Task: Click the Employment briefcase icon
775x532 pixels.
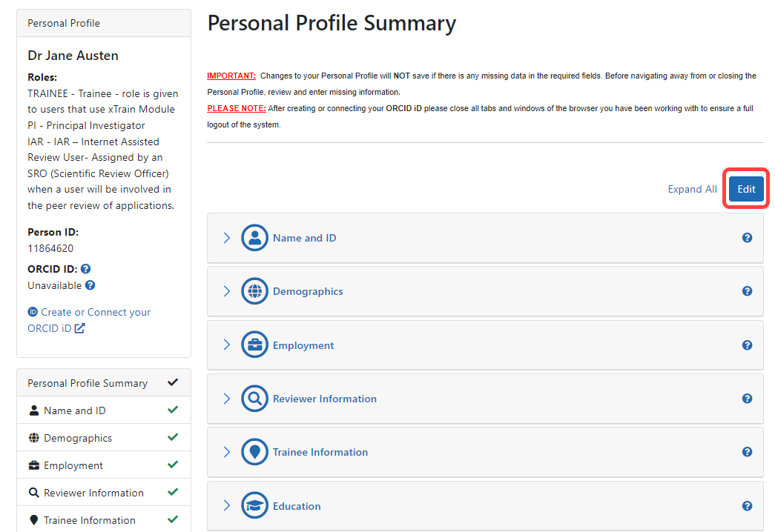Action: pyautogui.click(x=254, y=345)
